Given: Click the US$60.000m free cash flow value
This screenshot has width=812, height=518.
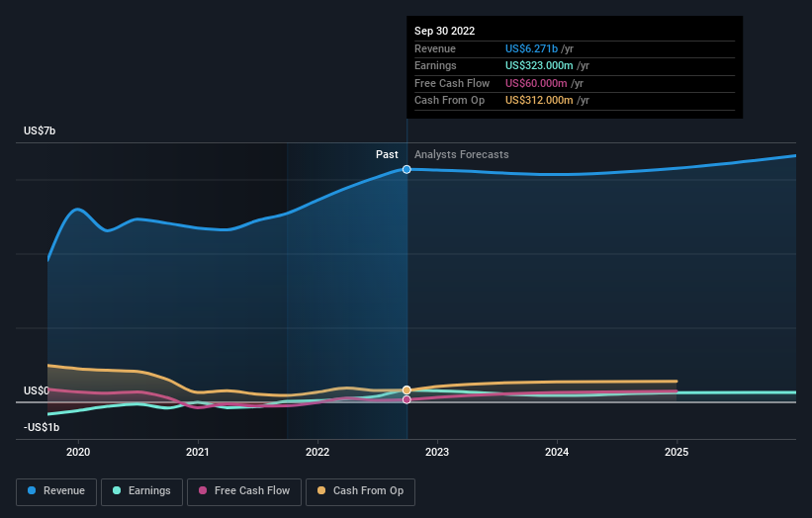Looking at the screenshot, I should coord(536,83).
